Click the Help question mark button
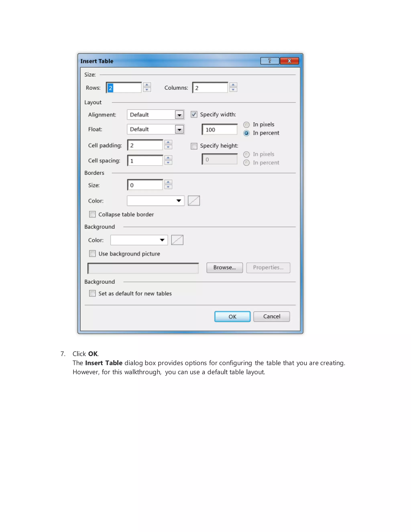Image resolution: width=411 pixels, height=532 pixels. 270,61
